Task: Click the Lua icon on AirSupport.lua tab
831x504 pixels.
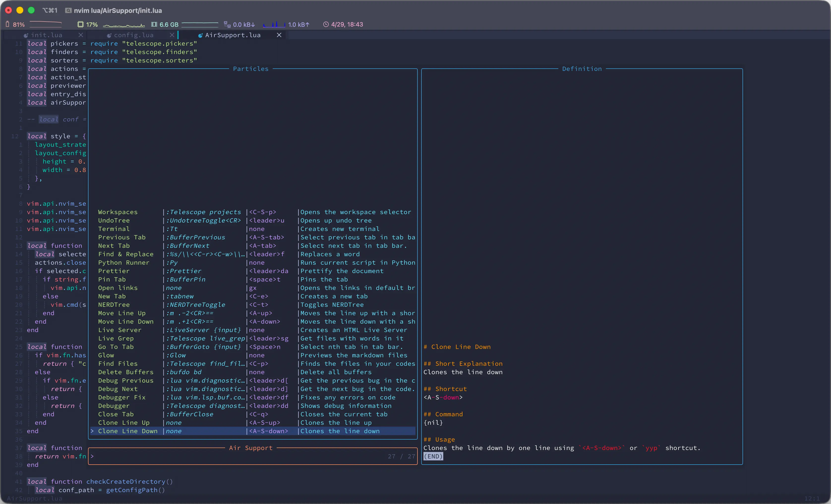Action: coord(200,35)
